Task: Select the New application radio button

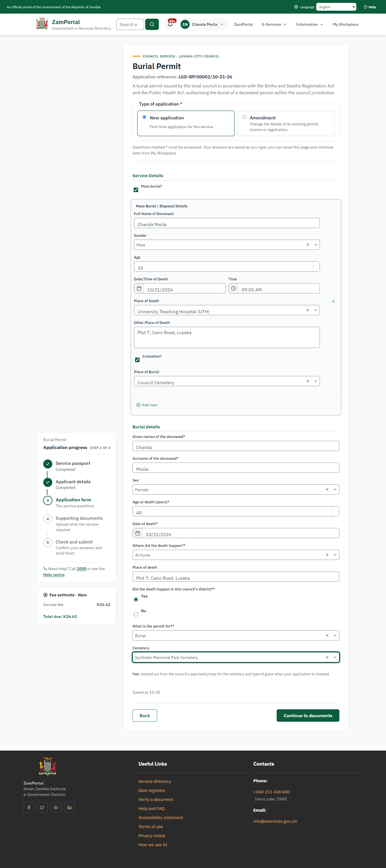Action: (x=144, y=117)
